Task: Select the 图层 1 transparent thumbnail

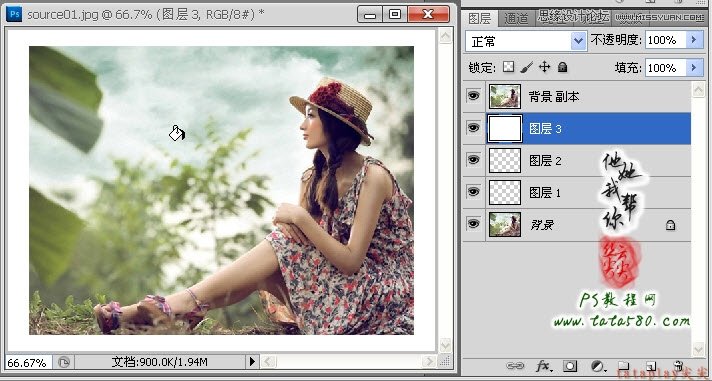Action: [505, 193]
